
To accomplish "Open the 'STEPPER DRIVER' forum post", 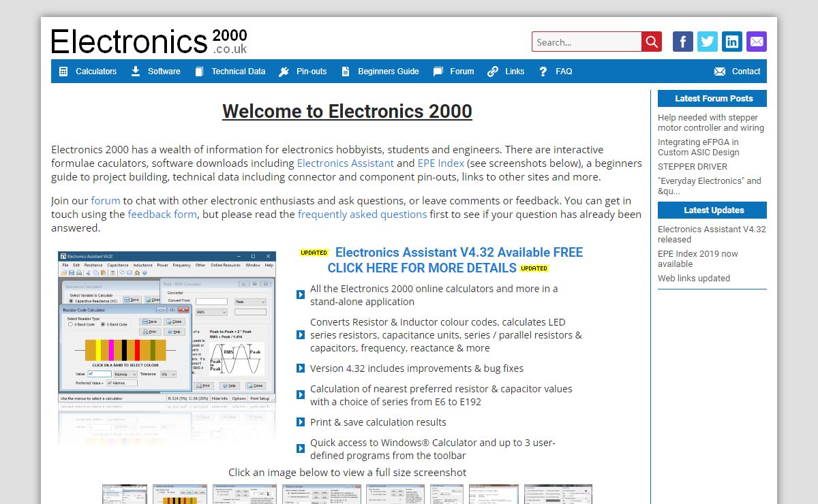I will click(x=693, y=167).
